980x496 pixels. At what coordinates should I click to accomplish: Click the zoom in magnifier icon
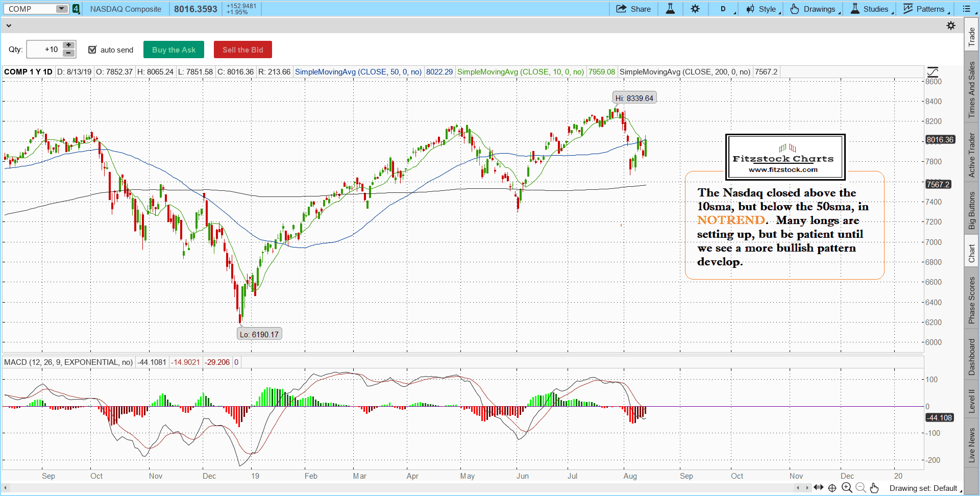coord(847,488)
